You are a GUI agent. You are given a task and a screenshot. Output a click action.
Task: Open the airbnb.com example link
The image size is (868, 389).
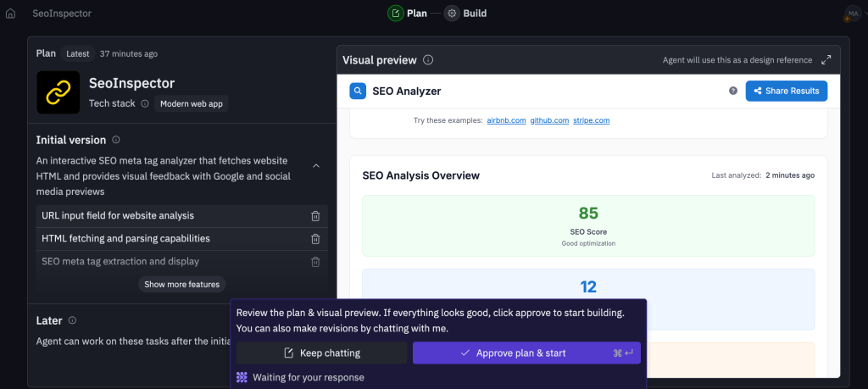(506, 120)
